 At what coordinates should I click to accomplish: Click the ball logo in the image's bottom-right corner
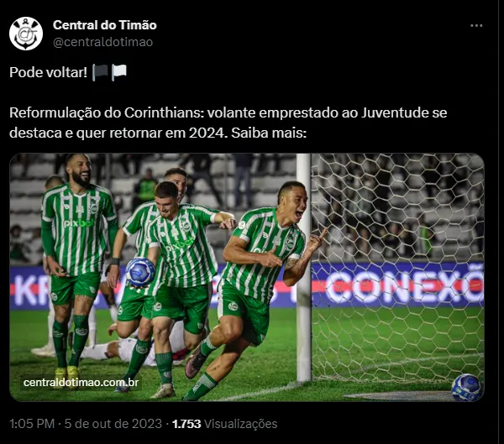click(x=466, y=388)
